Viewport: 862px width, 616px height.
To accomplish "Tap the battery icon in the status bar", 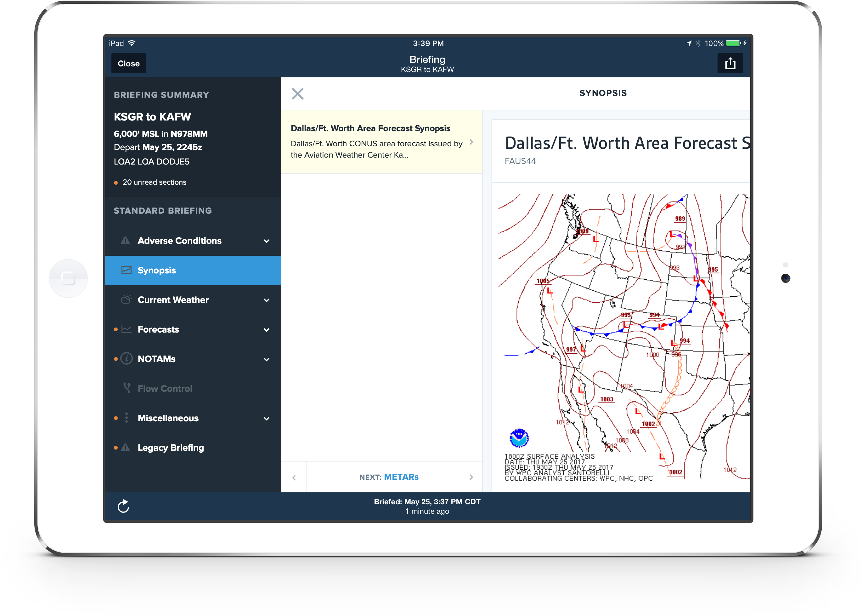I will click(x=733, y=43).
